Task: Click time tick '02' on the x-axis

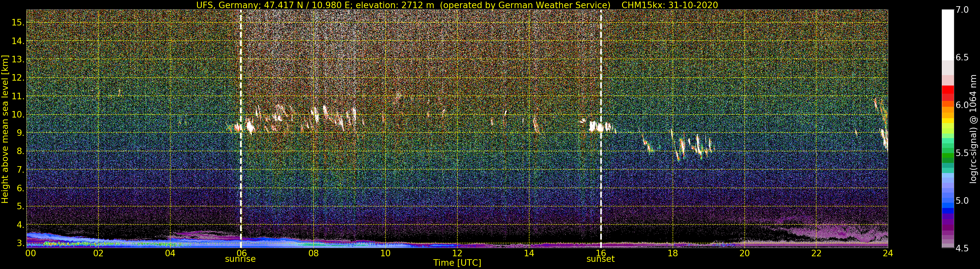Action: [x=98, y=253]
